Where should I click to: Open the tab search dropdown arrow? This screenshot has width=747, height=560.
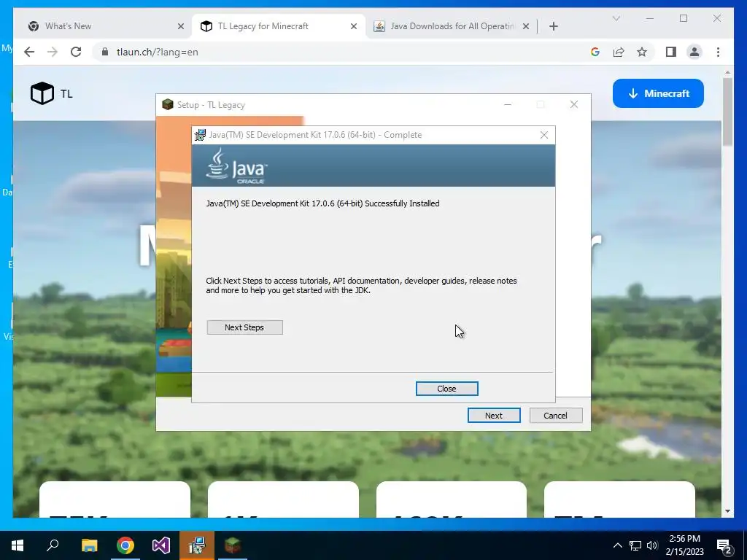[x=616, y=18]
